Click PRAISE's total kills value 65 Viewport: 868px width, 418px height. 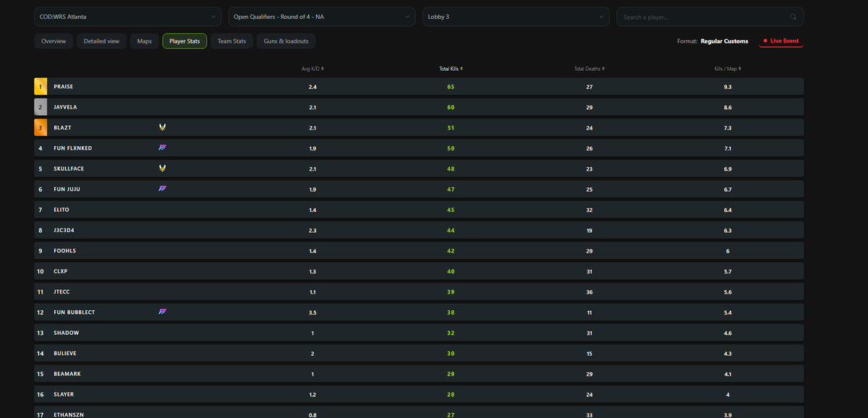pyautogui.click(x=451, y=87)
